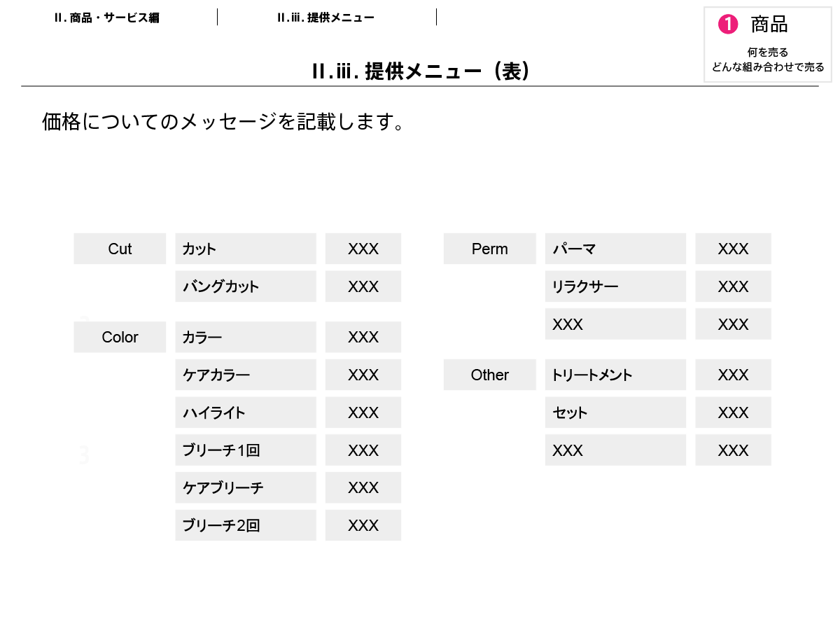The image size is (840, 631).
Task: Select the カット menu item cell
Action: click(x=245, y=249)
